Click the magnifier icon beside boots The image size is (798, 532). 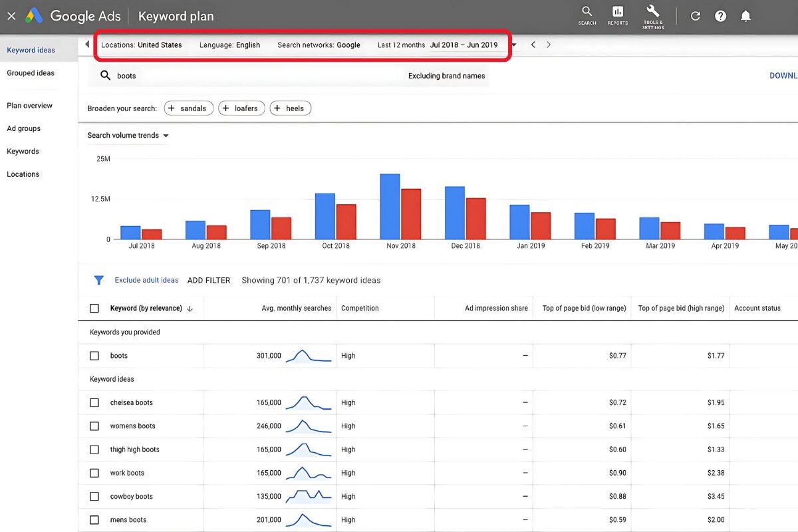pos(105,76)
